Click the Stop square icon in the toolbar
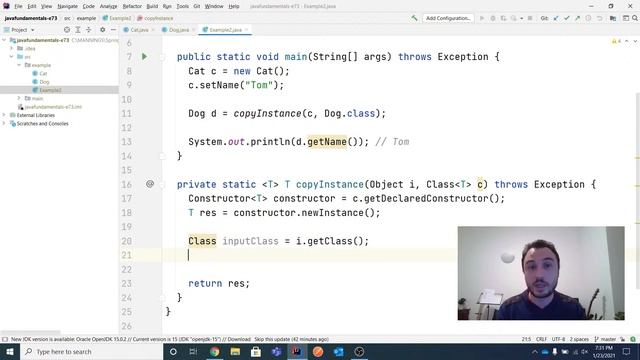The image size is (640, 360). coord(530,18)
